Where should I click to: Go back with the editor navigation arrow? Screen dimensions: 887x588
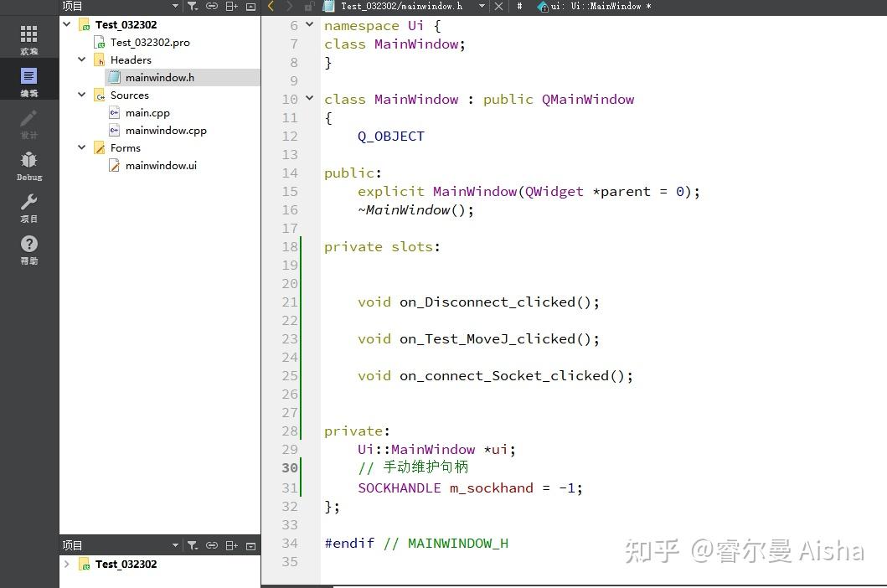pos(271,6)
